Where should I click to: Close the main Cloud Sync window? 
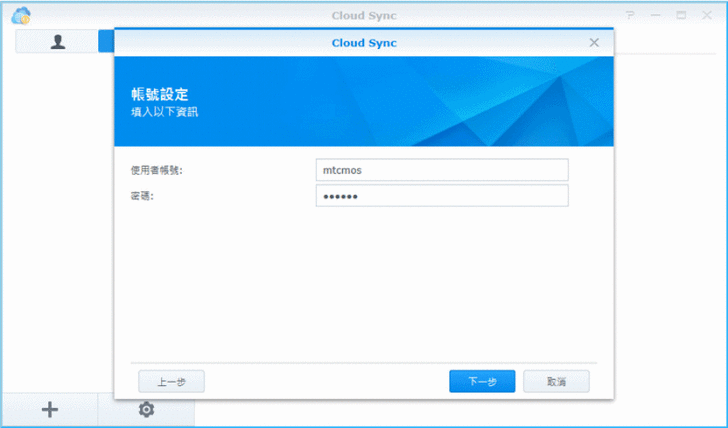(707, 15)
